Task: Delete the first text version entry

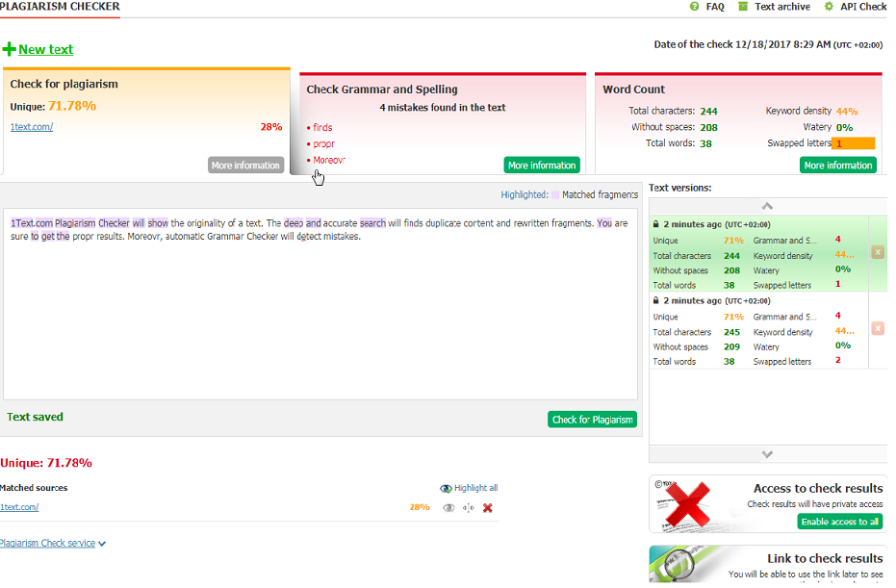Action: click(877, 252)
